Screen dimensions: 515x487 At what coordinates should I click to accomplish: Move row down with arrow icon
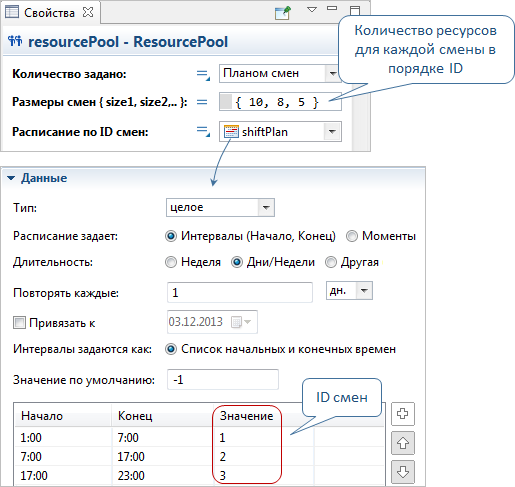pos(403,472)
